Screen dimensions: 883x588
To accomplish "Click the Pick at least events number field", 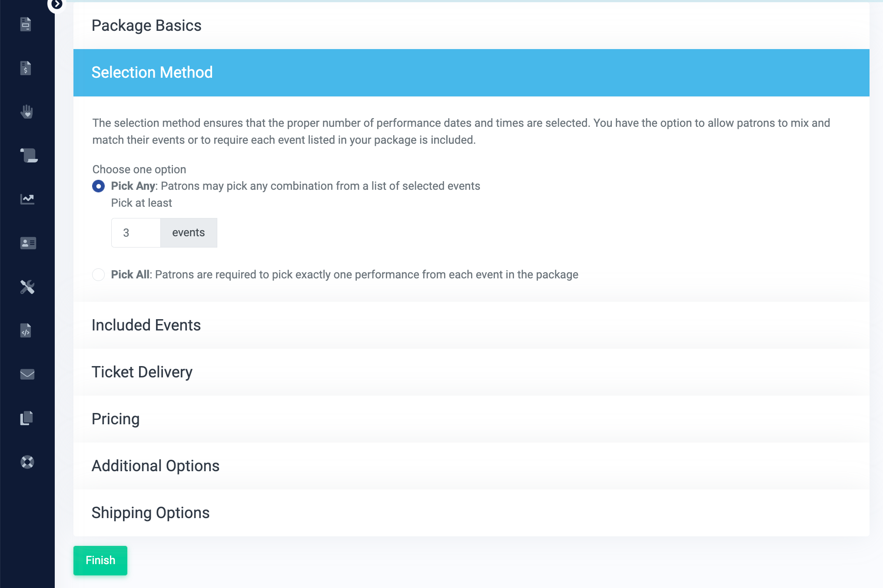I will point(136,233).
